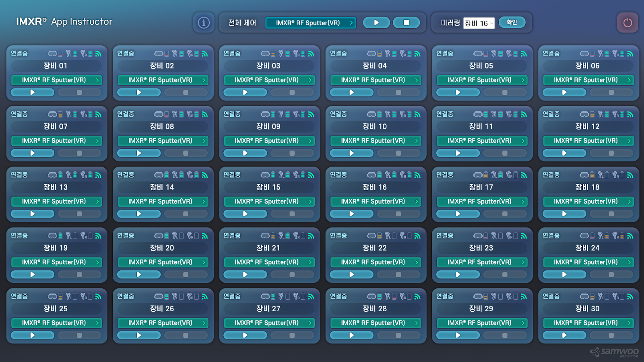Open content dropdown on 장비 25 card
This screenshot has height=362, width=644.
pyautogui.click(x=56, y=323)
